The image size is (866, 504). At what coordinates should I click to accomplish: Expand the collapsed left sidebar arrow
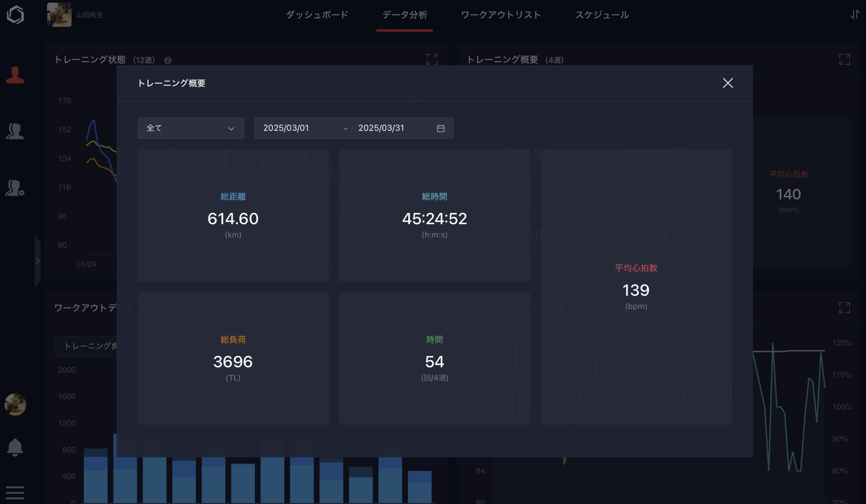coord(38,261)
